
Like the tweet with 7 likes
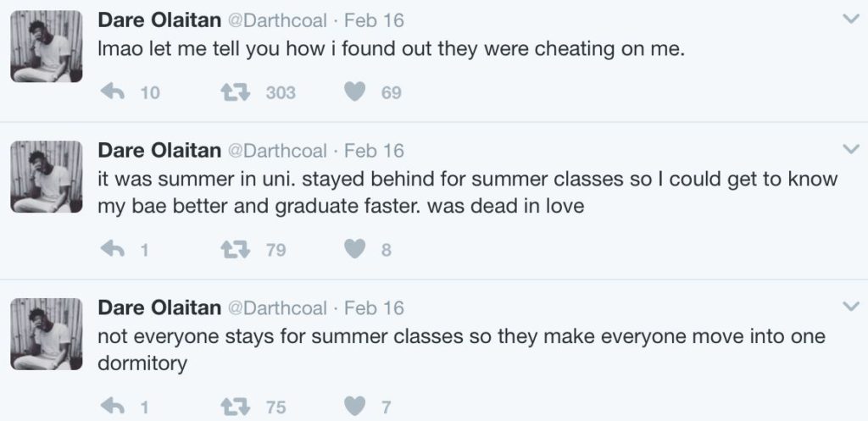coord(357,407)
